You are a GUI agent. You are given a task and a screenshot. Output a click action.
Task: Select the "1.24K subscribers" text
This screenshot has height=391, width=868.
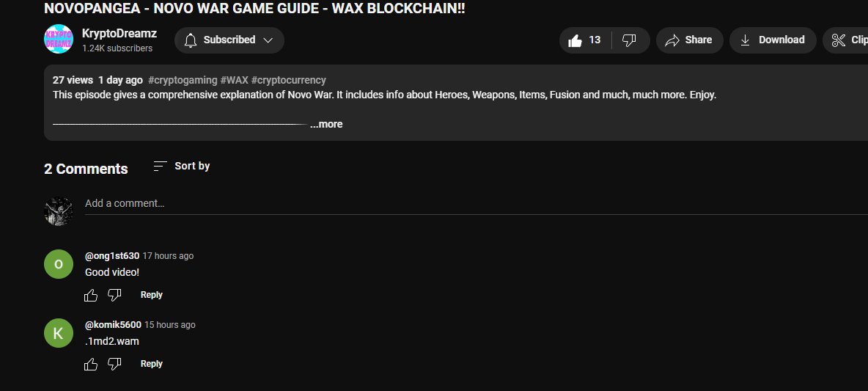(x=117, y=48)
